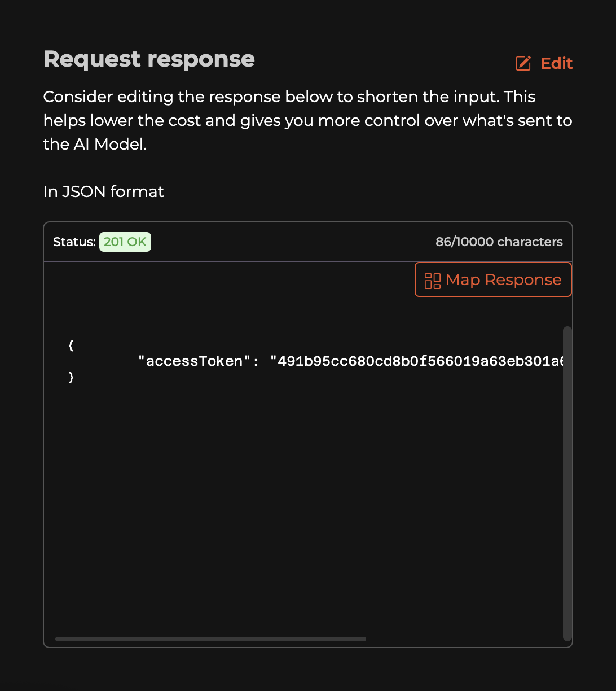616x691 pixels.
Task: Click the "In JSON format" label
Action: [104, 192]
